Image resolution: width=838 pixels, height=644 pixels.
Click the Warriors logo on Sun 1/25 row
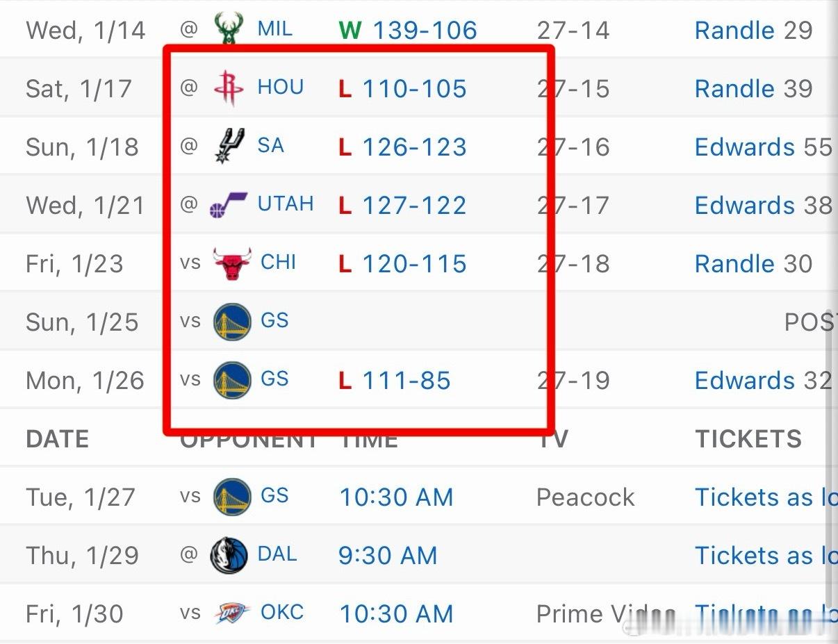click(232, 322)
